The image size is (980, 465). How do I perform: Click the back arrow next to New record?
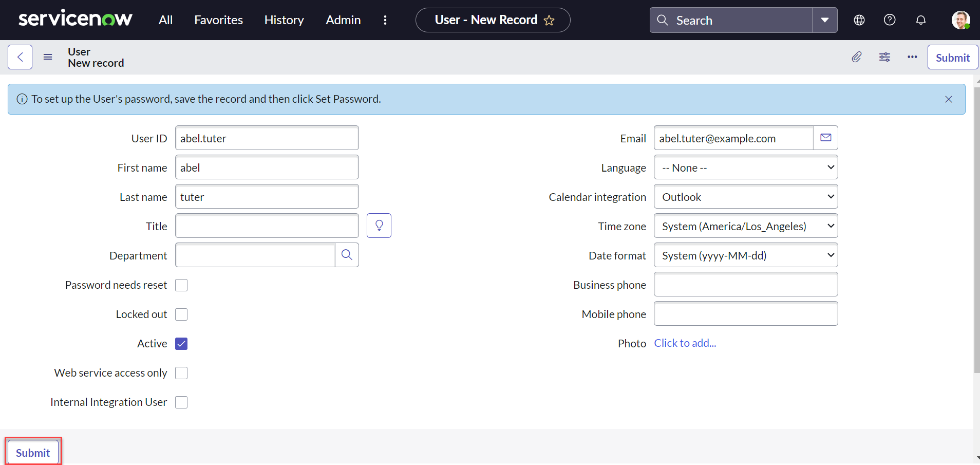click(20, 57)
